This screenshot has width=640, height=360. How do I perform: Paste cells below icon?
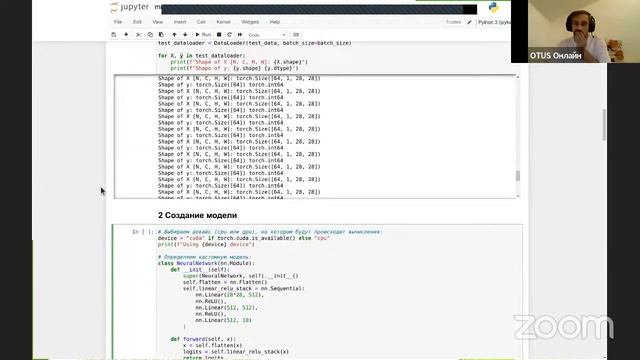point(161,35)
